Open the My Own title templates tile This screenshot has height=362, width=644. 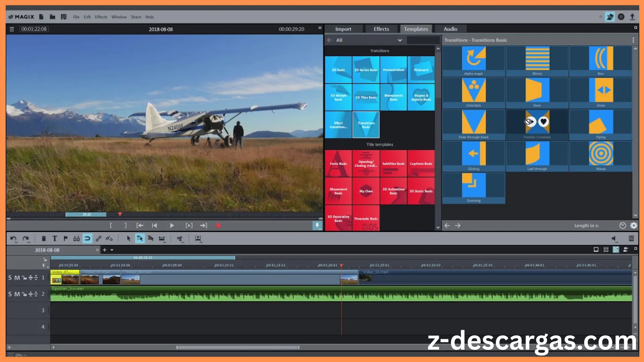click(x=366, y=191)
